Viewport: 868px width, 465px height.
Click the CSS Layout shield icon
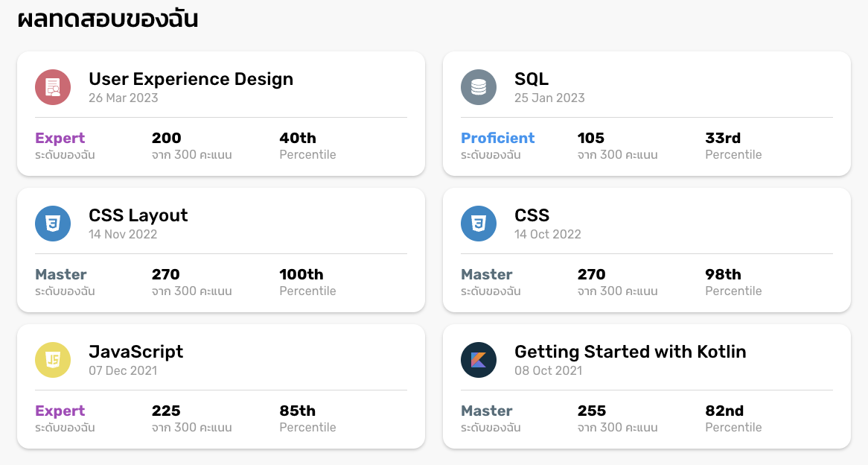coord(53,224)
